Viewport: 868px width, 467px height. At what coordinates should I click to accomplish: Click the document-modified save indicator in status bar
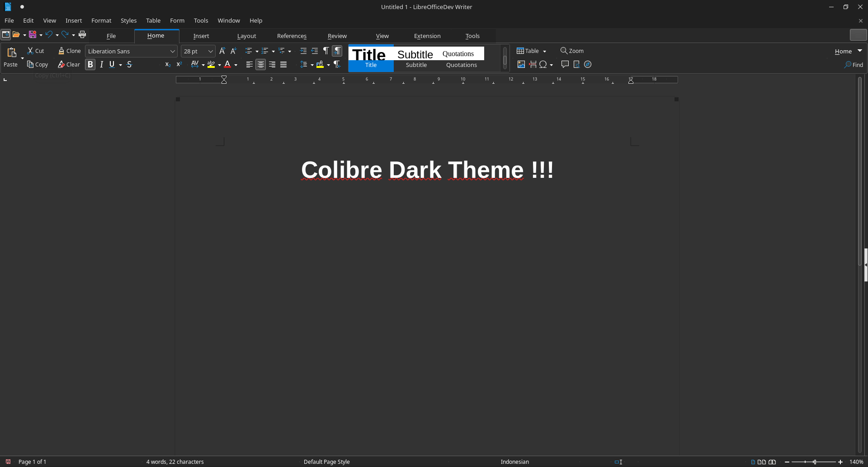(8, 462)
